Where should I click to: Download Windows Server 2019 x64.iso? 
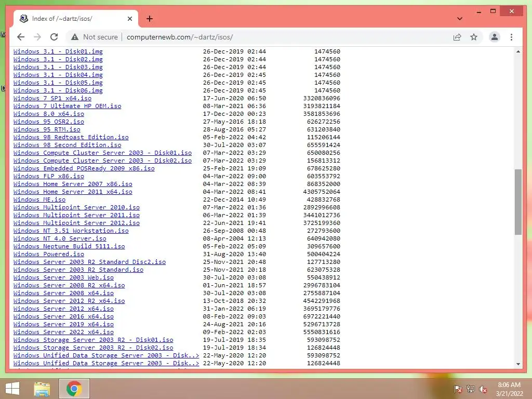(x=63, y=325)
